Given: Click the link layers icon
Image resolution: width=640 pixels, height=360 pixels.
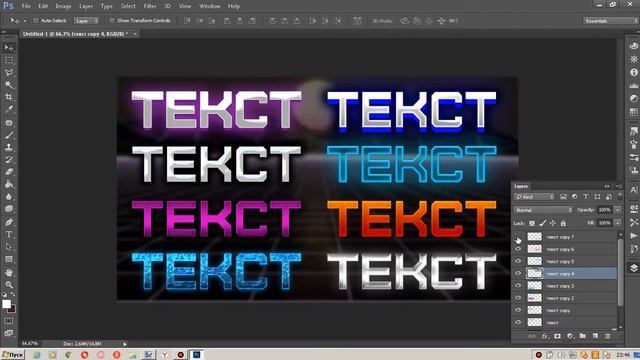Looking at the screenshot, I should [x=531, y=336].
